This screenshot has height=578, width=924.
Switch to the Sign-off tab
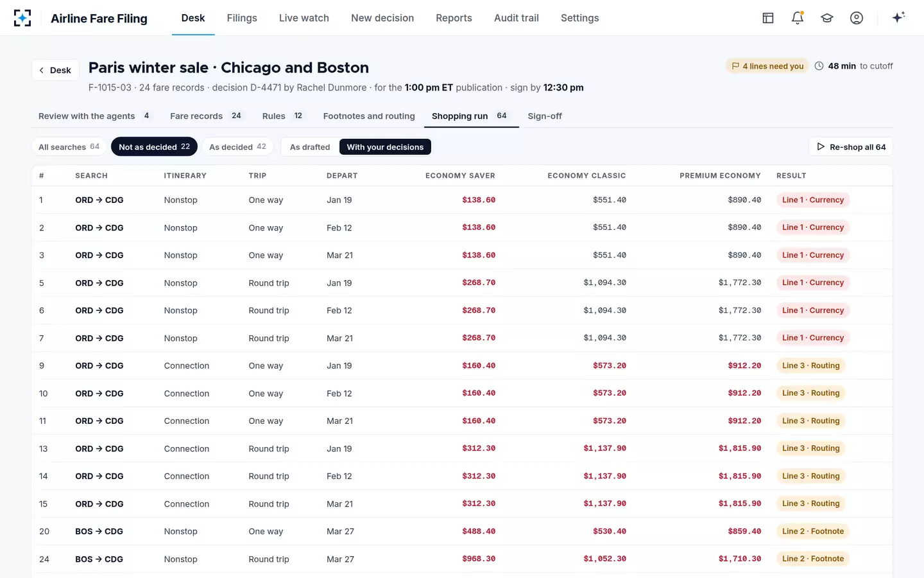tap(545, 116)
